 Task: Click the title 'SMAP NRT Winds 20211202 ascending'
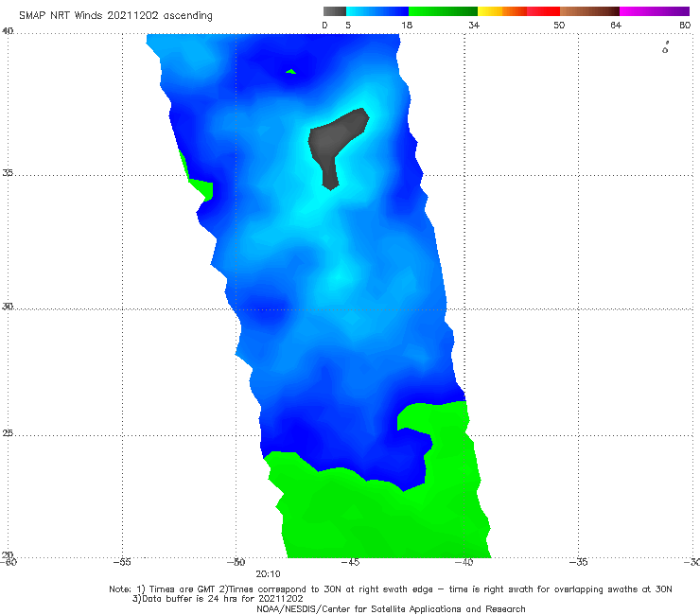[x=115, y=15]
